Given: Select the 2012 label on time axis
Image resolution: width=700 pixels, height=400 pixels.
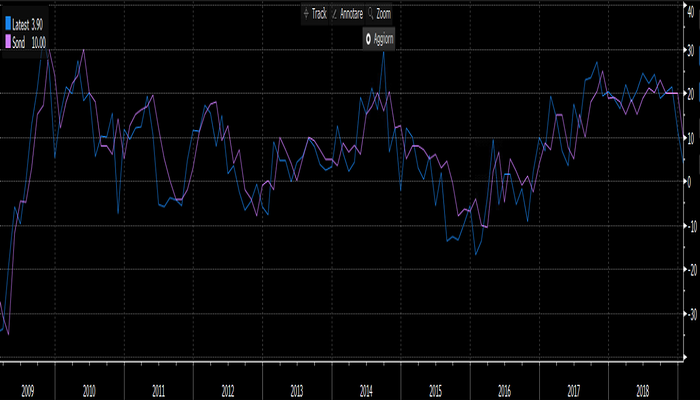Looking at the screenshot, I should coord(228,391).
